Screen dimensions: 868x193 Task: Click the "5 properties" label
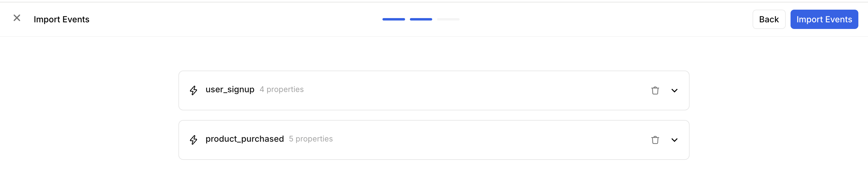click(x=311, y=139)
